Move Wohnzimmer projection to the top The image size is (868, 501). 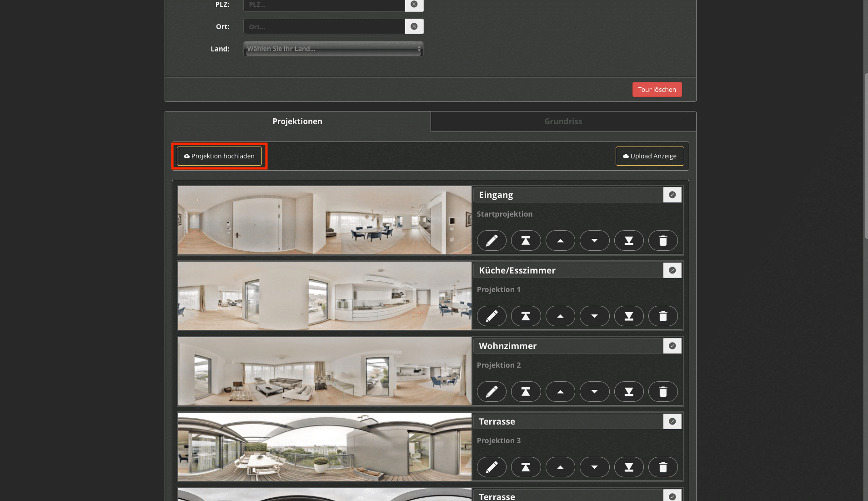click(526, 392)
